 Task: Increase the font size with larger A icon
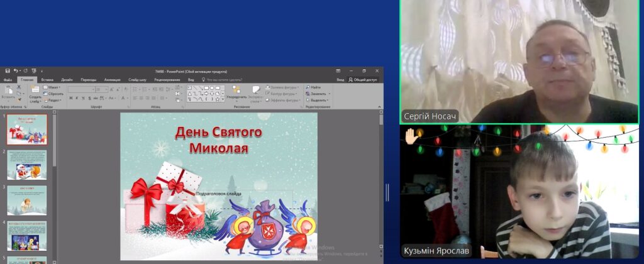pyautogui.click(x=111, y=89)
